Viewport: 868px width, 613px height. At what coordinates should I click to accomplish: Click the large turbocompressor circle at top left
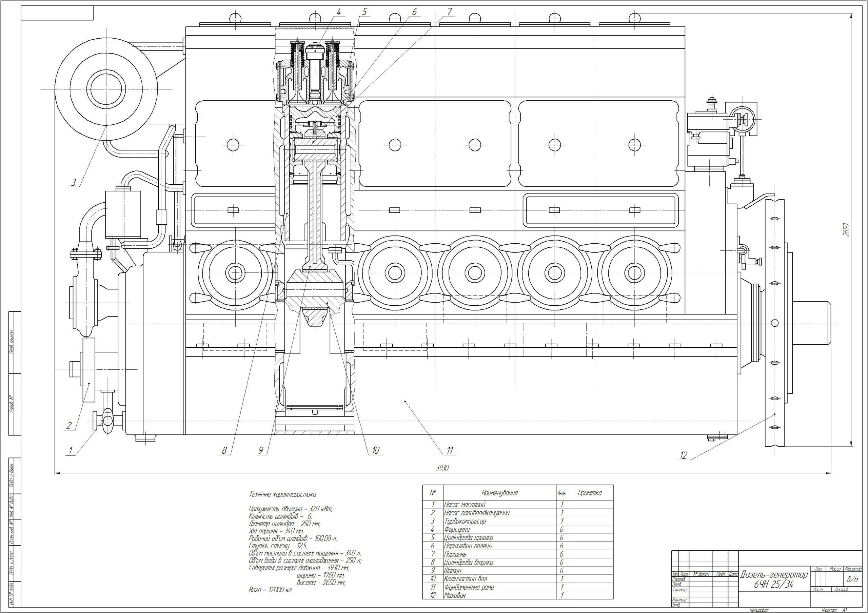(x=107, y=89)
